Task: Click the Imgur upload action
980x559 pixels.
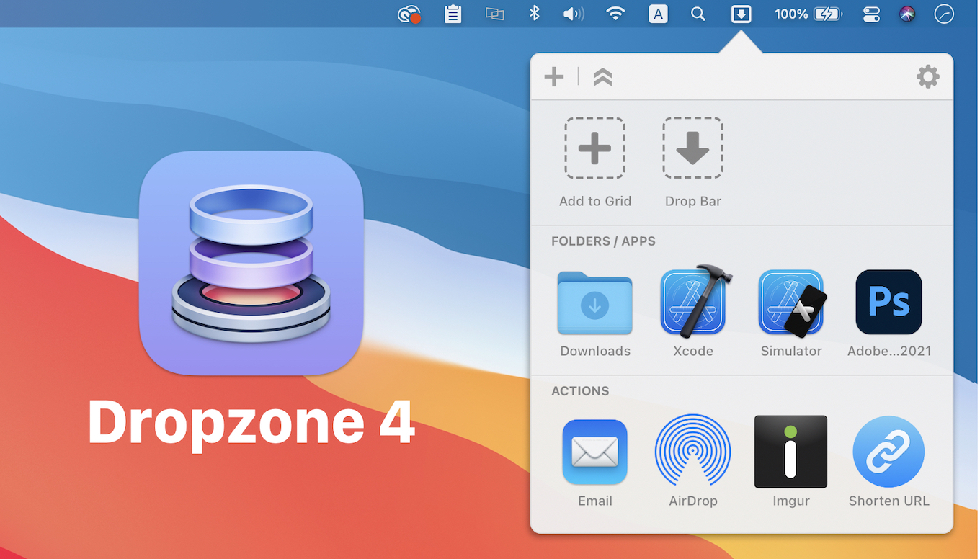Action: [790, 452]
